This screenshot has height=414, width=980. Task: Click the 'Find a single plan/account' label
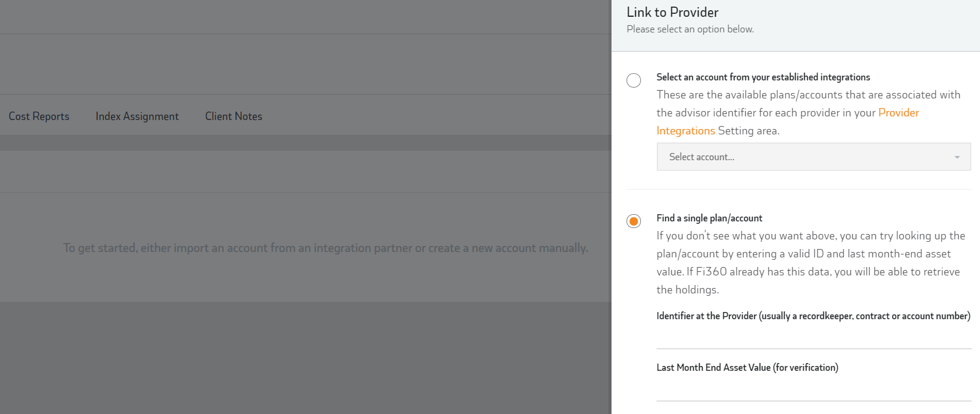[x=709, y=218]
